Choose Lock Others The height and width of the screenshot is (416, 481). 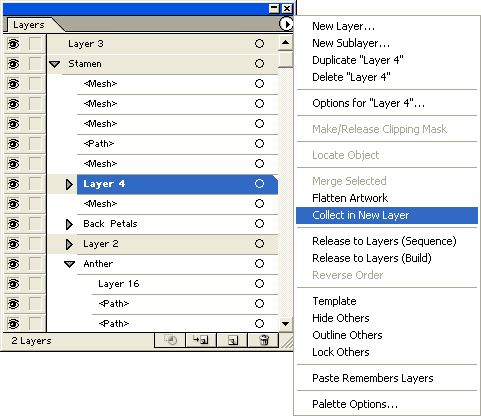[x=341, y=352]
